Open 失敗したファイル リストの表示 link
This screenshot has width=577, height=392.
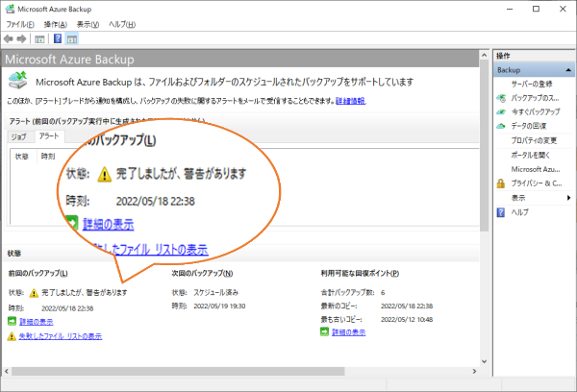pos(61,336)
